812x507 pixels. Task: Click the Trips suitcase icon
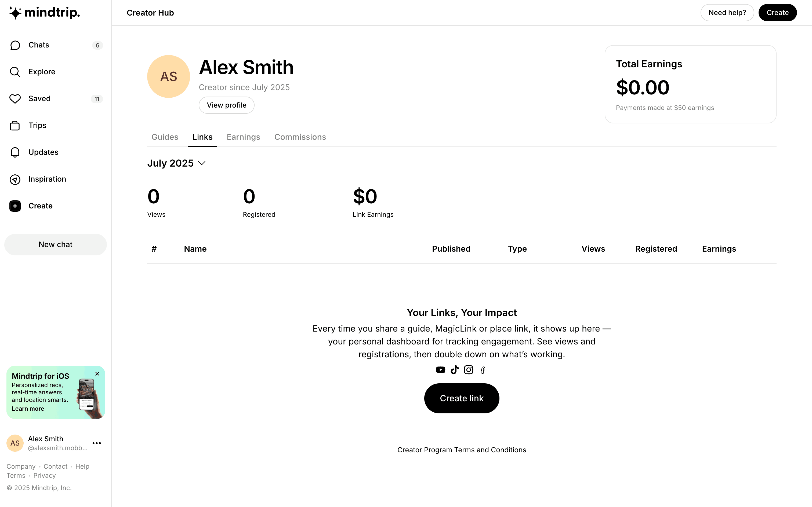(15, 126)
